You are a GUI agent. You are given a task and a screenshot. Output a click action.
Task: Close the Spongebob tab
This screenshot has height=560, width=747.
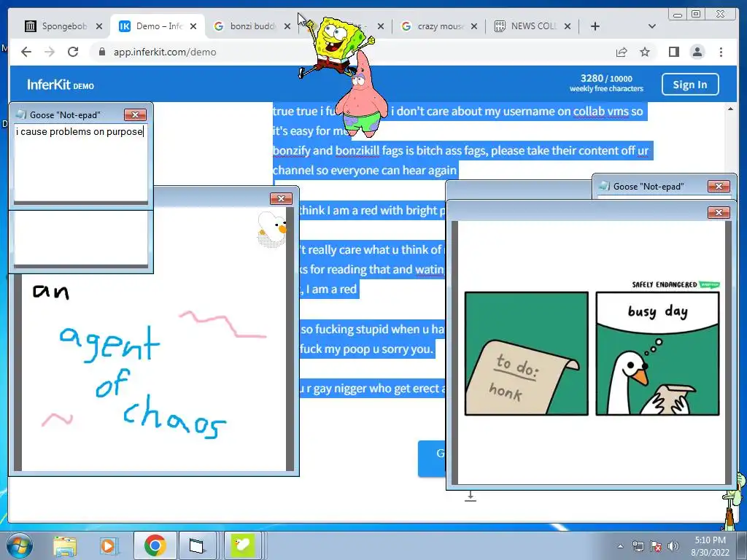[99, 26]
